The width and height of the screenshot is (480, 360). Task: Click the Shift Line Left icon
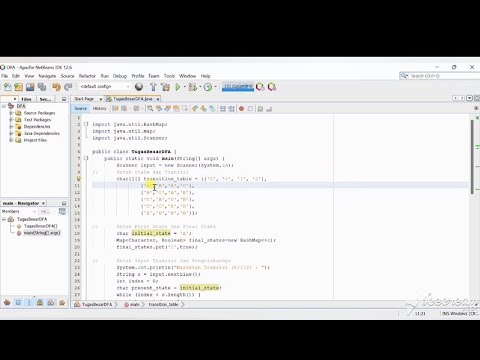(x=223, y=108)
